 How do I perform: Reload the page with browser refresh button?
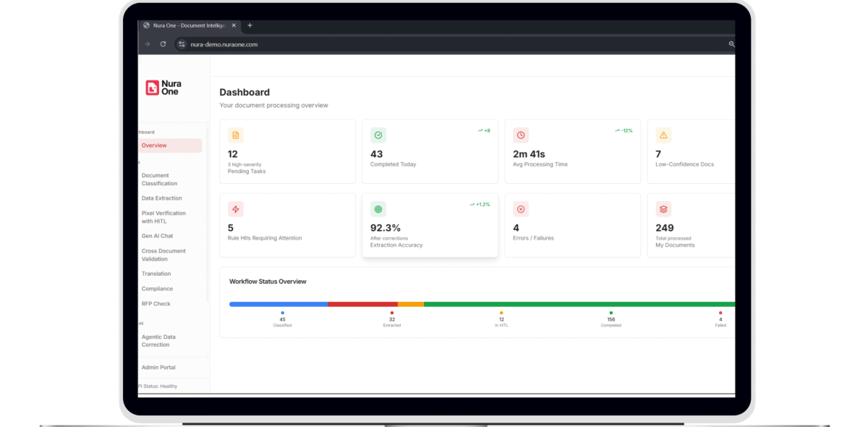(163, 44)
